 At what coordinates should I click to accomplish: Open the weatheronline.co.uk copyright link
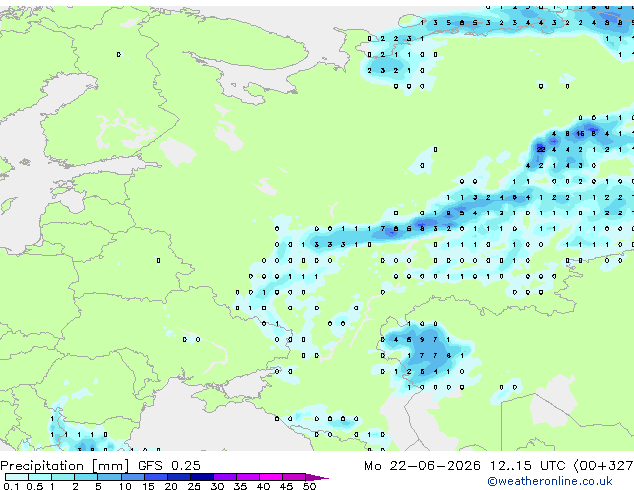click(x=550, y=481)
